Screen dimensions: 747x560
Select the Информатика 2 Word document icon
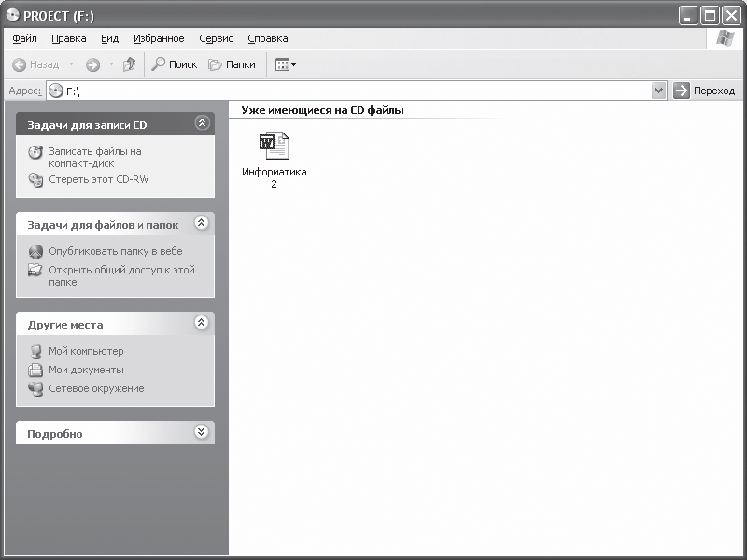click(275, 146)
